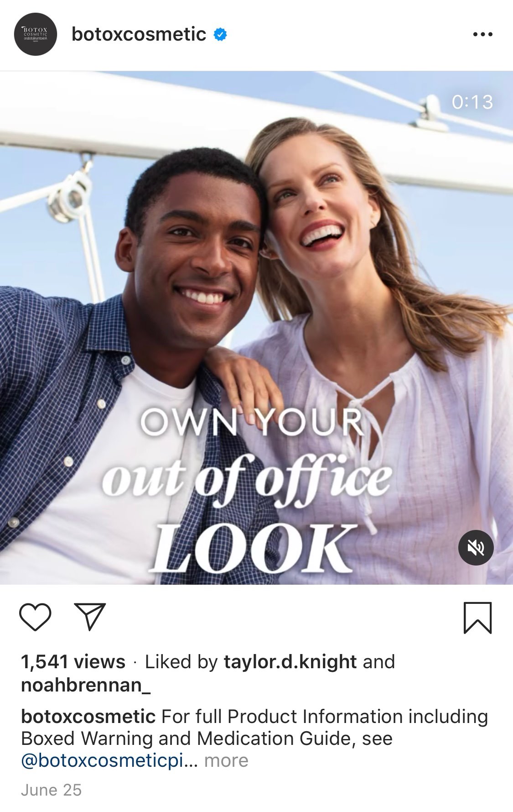Open the @botoxcosmeticpi mention link

click(109, 760)
